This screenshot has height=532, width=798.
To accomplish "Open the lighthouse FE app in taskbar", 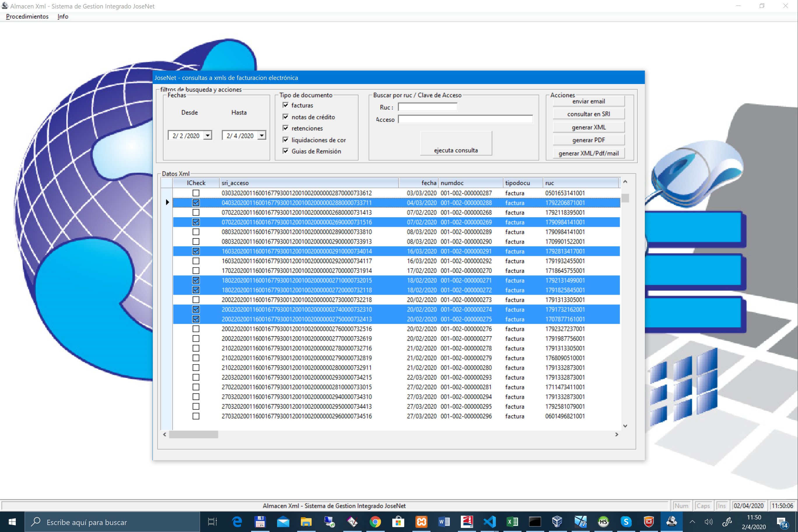I will tap(467, 522).
